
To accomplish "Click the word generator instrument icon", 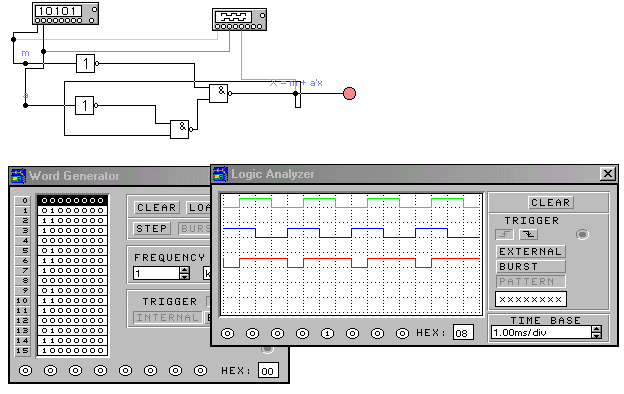I will tap(65, 13).
